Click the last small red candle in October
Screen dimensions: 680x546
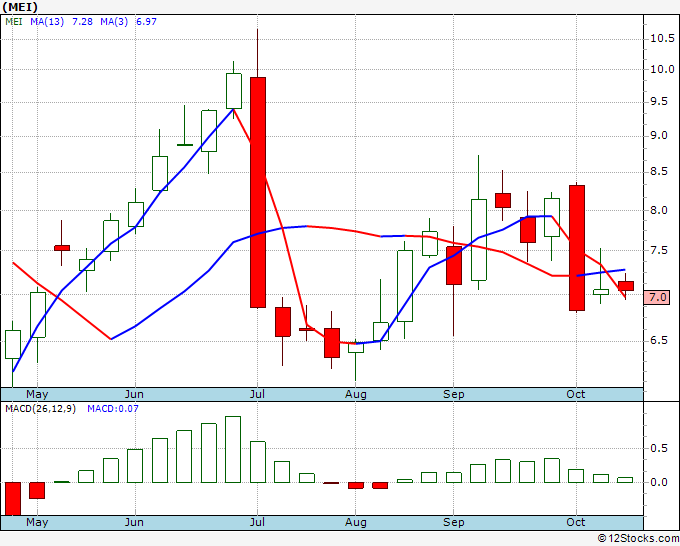coord(626,286)
